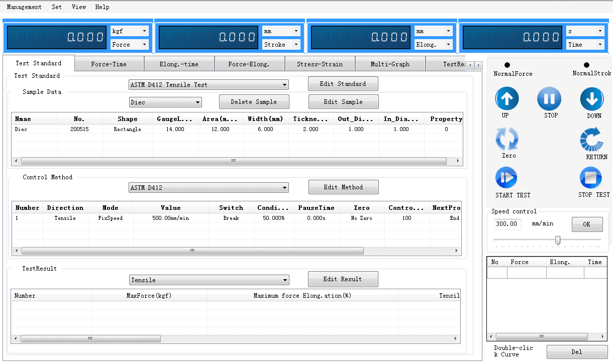
Task: Click the Edit Standard button
Action: click(x=343, y=83)
